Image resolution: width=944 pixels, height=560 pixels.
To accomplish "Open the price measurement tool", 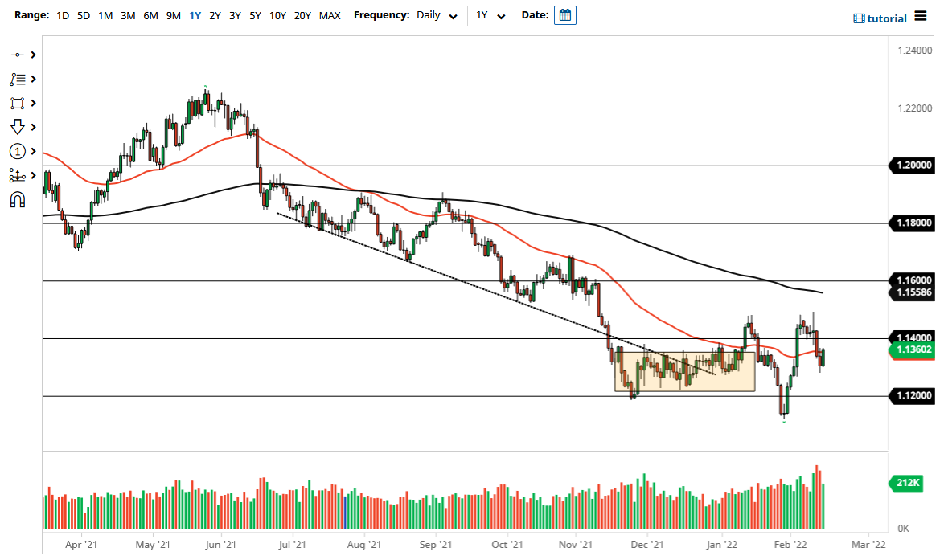I will click(x=18, y=174).
